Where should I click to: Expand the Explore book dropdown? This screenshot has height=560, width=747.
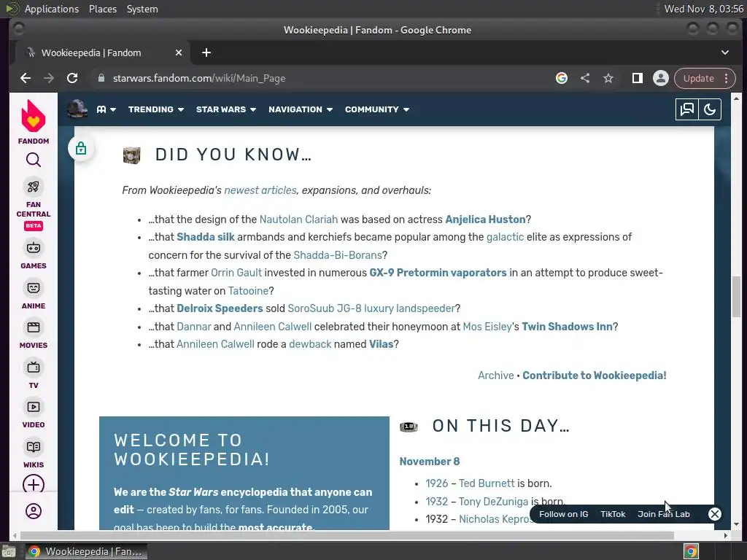(x=107, y=109)
